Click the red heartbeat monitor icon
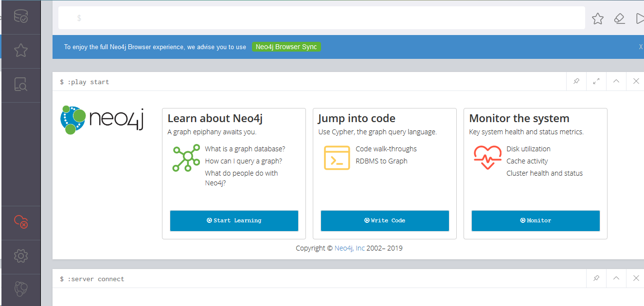 (487, 158)
